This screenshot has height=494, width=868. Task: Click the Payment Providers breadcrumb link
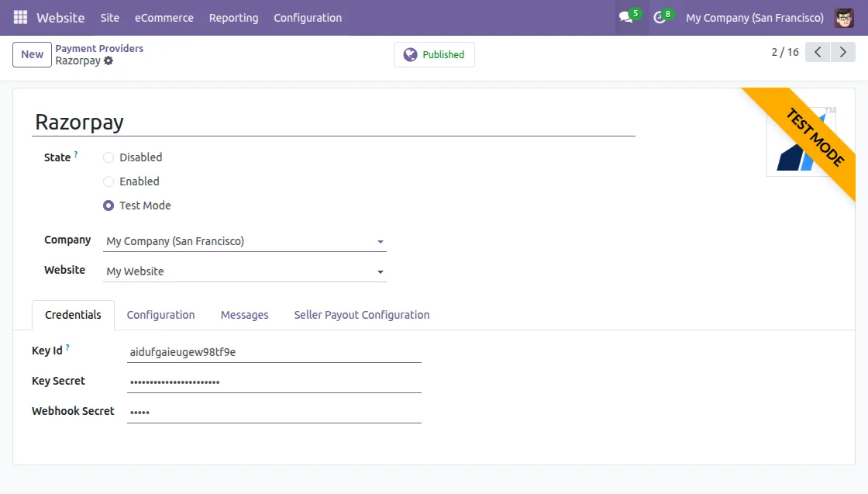[x=99, y=48]
